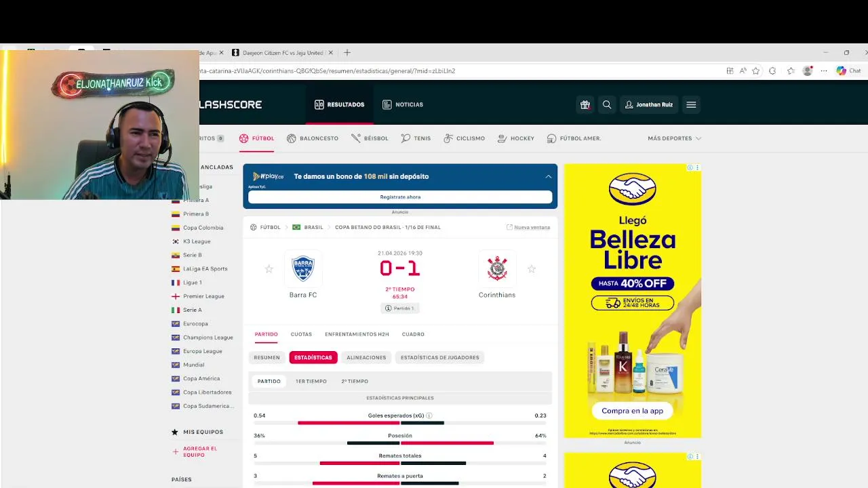Select Alineaciones sub-tab
868x488 pixels.
[366, 357]
